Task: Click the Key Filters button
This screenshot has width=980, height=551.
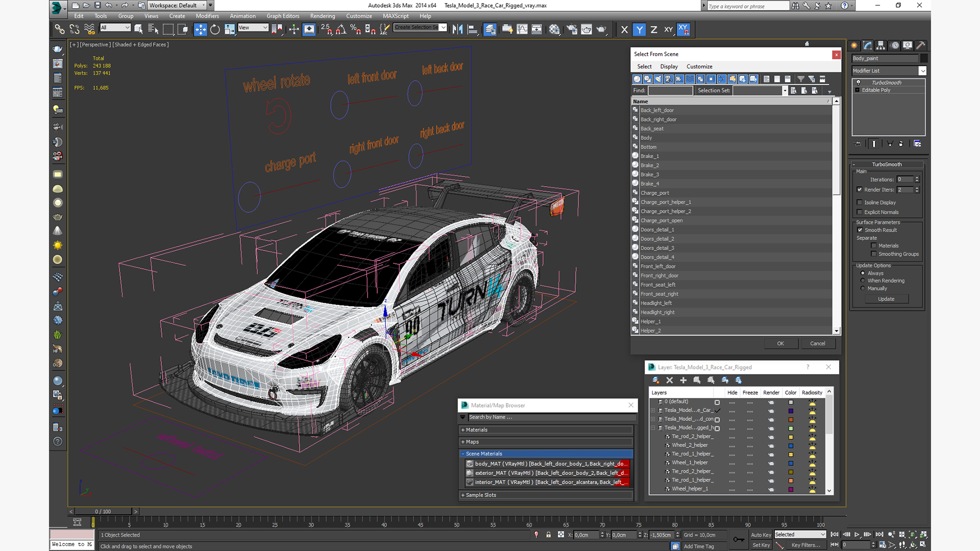Action: pos(805,545)
